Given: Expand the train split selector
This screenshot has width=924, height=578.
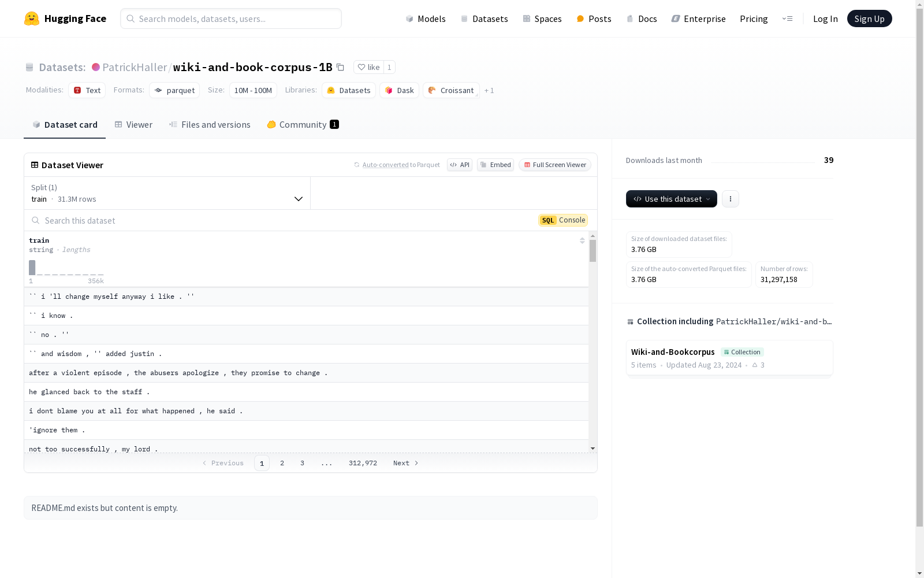Looking at the screenshot, I should pyautogui.click(x=167, y=193).
